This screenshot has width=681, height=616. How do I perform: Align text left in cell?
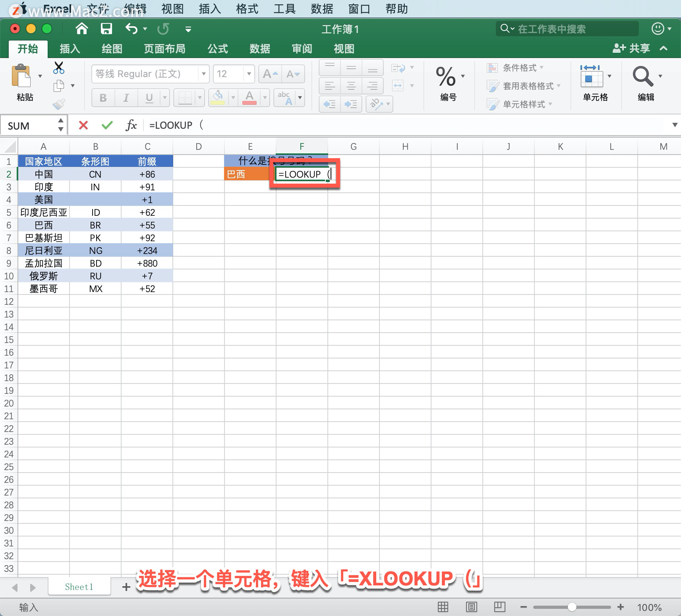[x=330, y=85]
